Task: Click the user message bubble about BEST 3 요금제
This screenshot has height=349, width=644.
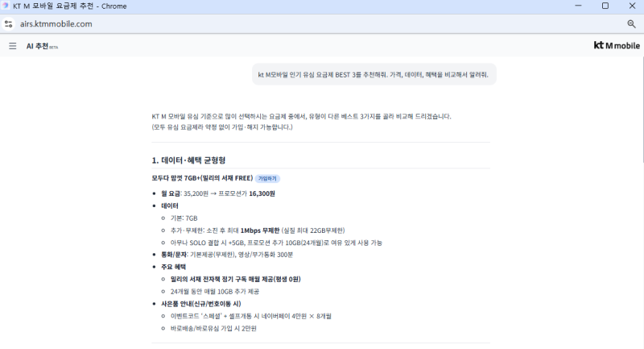Action: [x=374, y=74]
